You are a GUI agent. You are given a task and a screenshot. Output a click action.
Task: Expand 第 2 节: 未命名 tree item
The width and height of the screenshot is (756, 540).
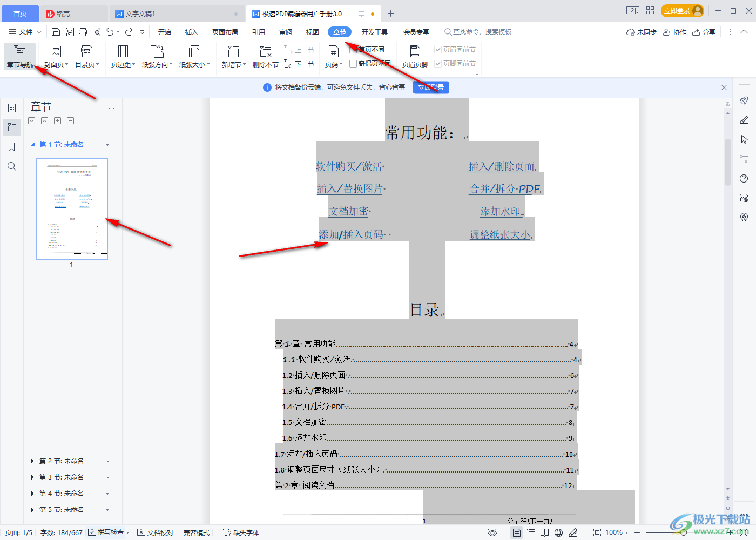tap(32, 461)
